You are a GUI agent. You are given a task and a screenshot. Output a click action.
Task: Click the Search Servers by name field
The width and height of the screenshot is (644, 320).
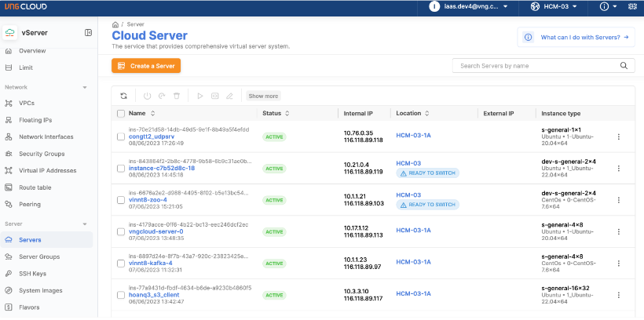543,66
